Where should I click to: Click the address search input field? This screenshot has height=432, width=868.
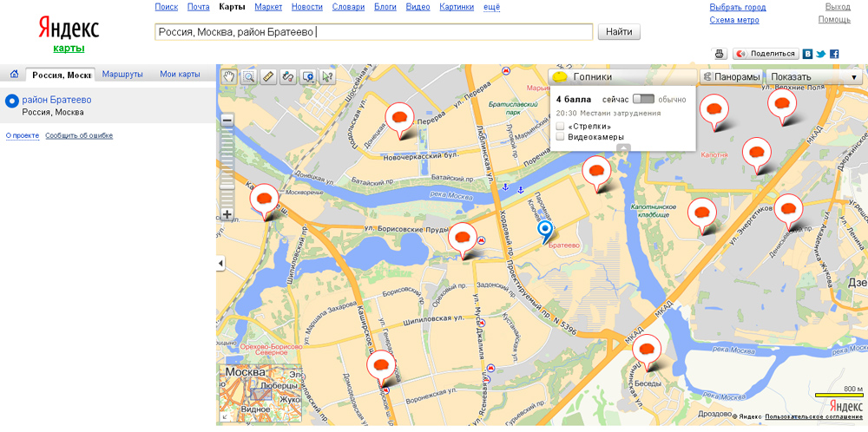(373, 32)
